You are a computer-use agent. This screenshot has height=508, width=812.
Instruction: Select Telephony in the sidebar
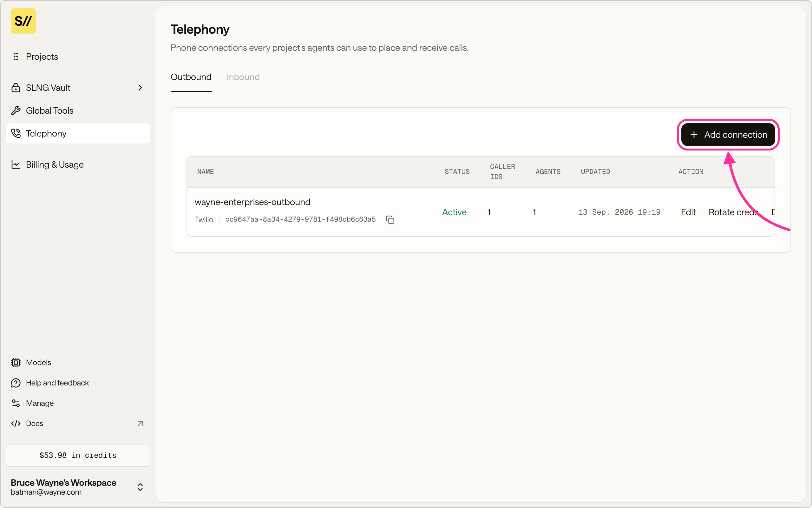(x=78, y=133)
